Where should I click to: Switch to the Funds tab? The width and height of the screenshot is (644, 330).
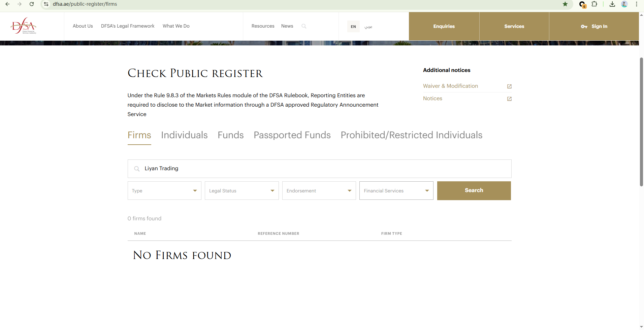click(x=231, y=135)
